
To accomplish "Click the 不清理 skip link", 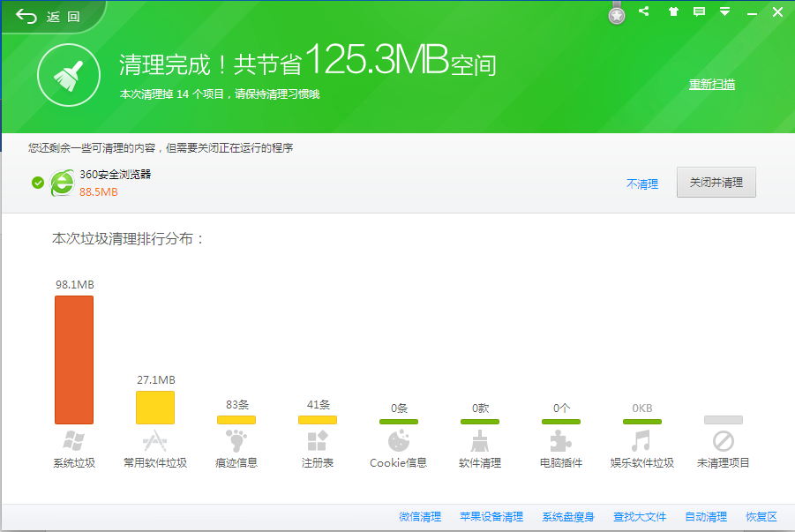I will (642, 184).
